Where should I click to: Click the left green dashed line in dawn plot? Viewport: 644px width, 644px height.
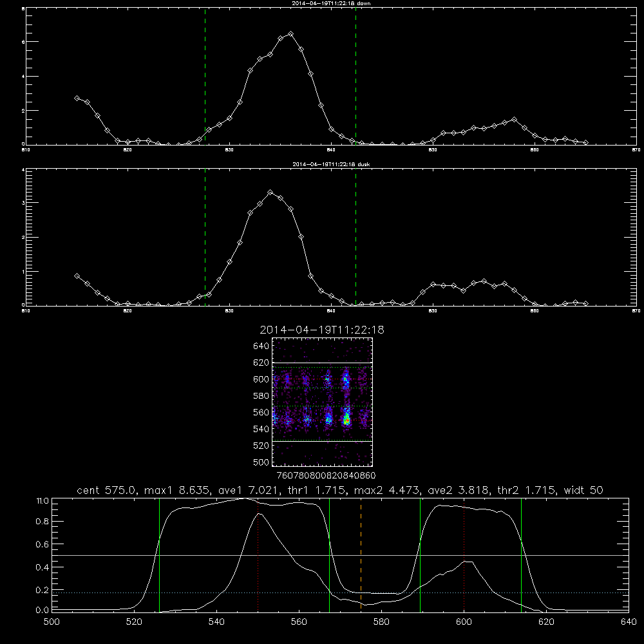click(x=205, y=76)
